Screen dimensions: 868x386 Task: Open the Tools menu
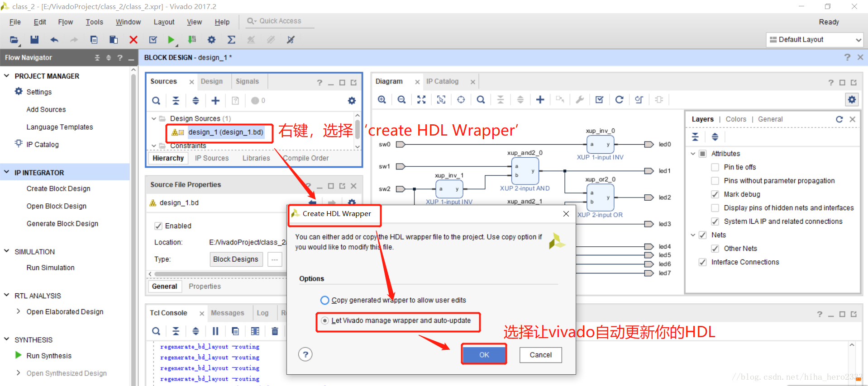tap(94, 22)
